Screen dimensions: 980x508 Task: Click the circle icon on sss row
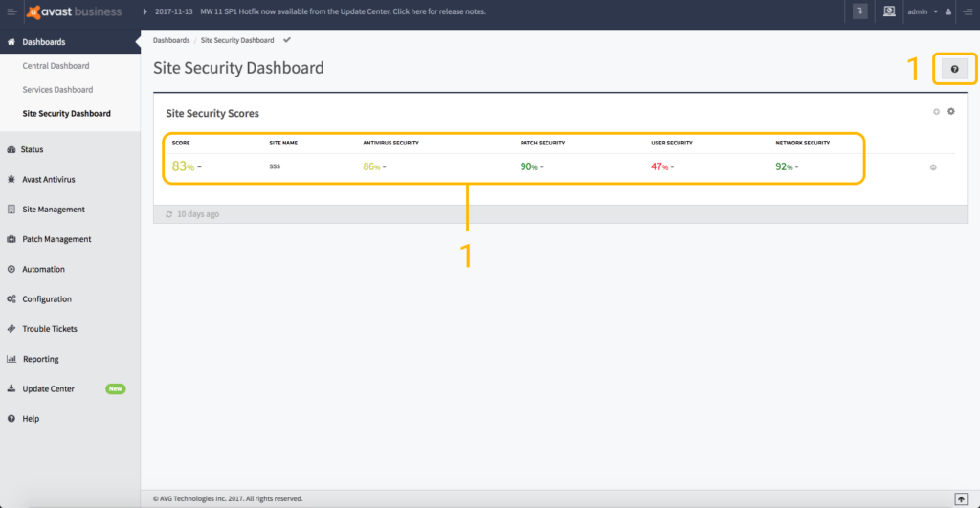point(933,167)
